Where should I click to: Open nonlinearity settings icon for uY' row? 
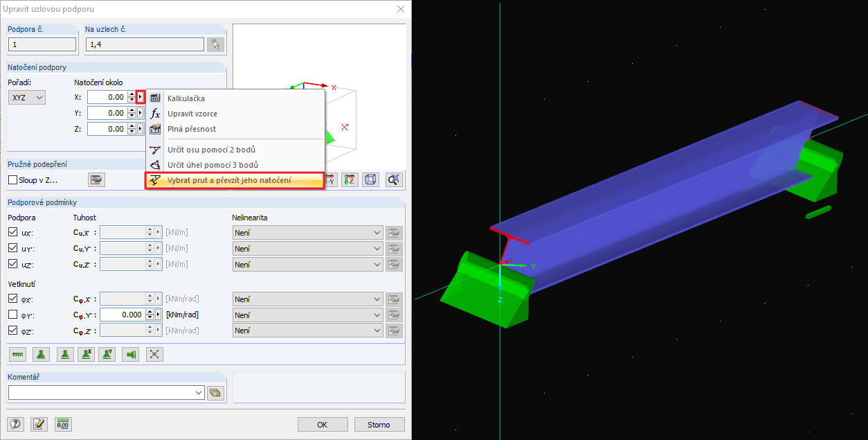coord(395,248)
